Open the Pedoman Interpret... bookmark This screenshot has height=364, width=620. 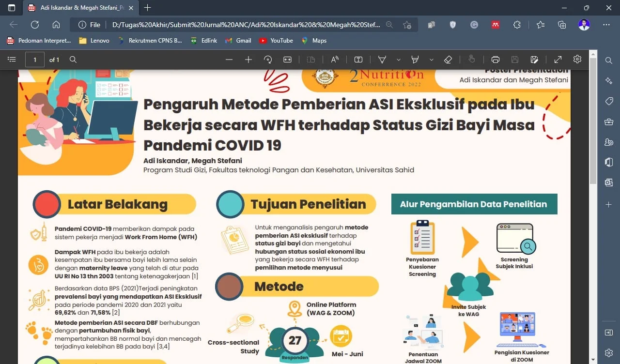click(x=39, y=41)
